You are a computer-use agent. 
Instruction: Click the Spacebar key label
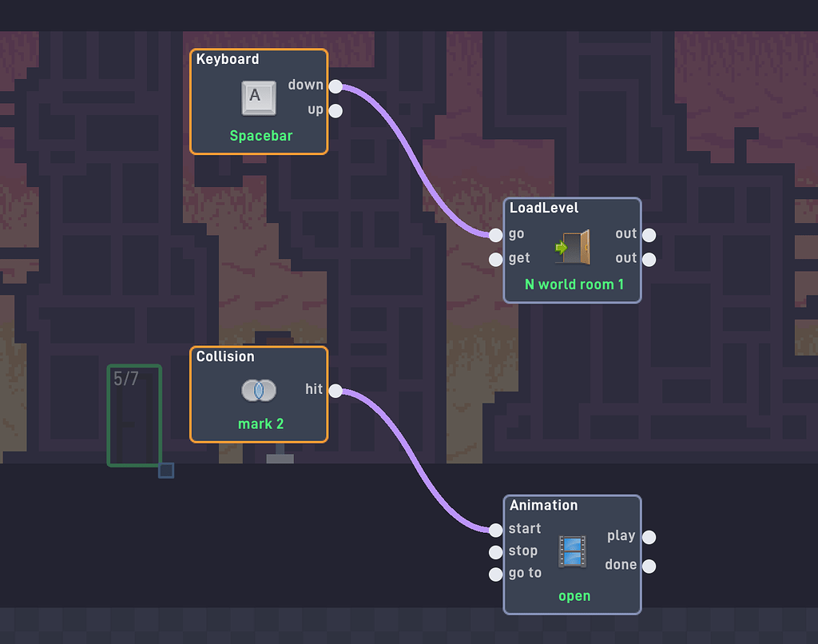pos(261,136)
